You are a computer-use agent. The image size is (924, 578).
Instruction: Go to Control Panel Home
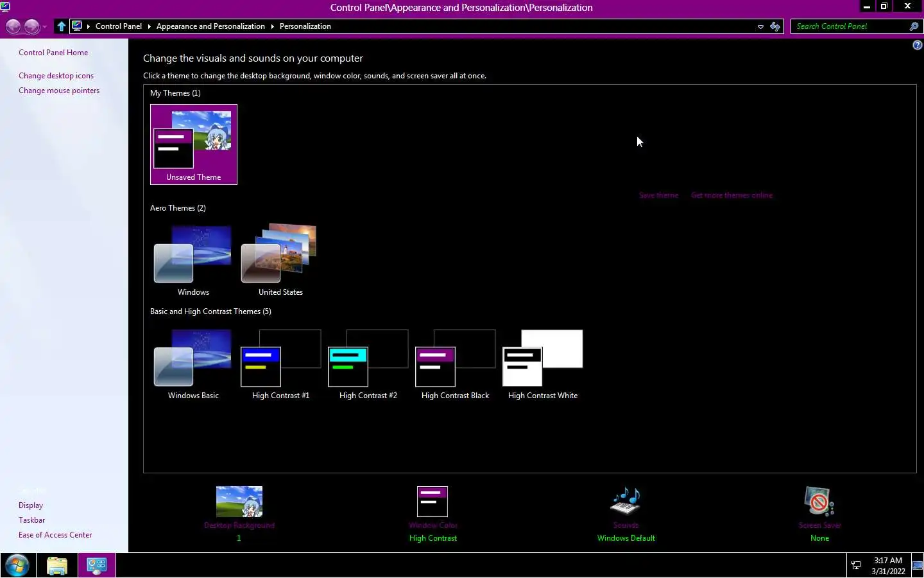[x=53, y=53]
